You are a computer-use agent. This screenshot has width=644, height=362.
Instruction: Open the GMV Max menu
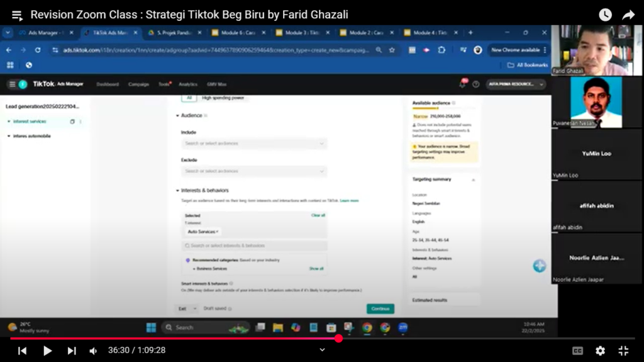pos(217,84)
